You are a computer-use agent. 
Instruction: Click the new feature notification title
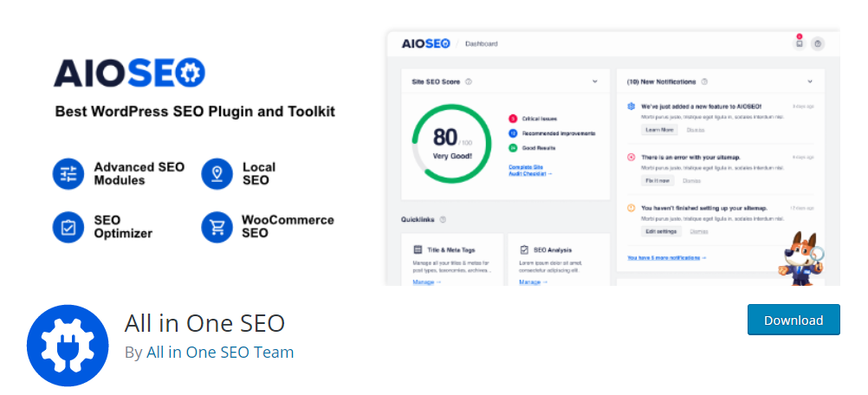pos(701,106)
